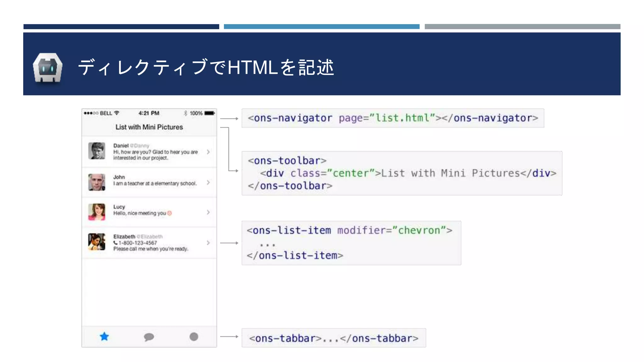Tap the blue star tab icon
Viewport: 644px width, 362px height.
[104, 337]
